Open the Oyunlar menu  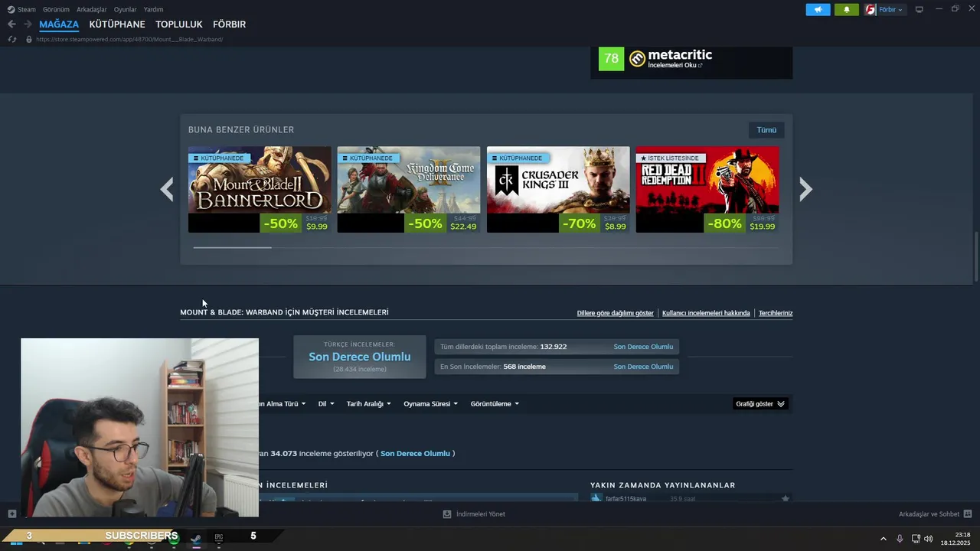pos(125,9)
